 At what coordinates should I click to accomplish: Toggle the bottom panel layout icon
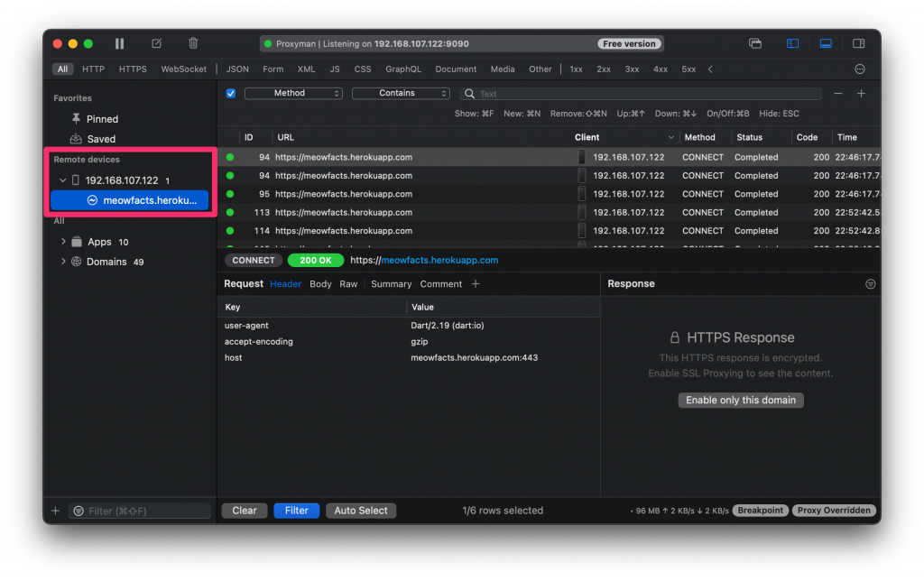coord(826,43)
